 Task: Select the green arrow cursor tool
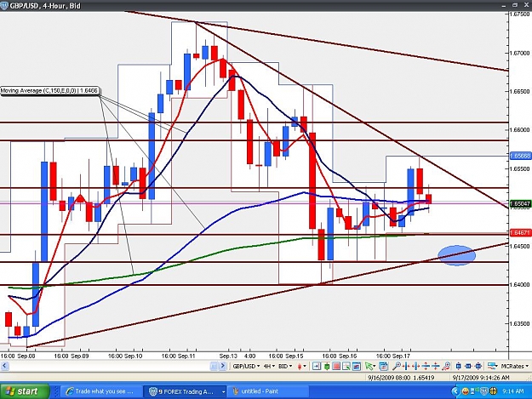click(369, 366)
